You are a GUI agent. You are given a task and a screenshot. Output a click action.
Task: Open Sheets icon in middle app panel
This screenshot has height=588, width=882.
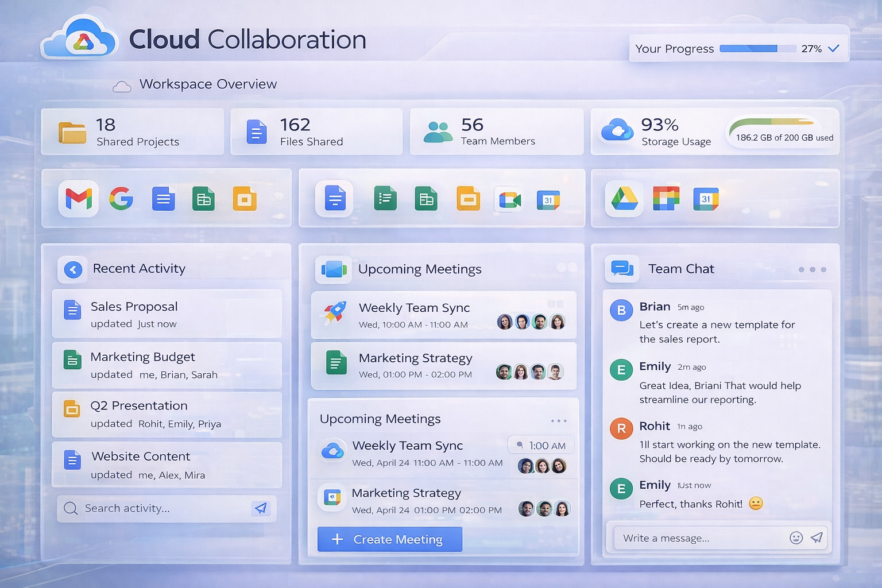(x=426, y=199)
